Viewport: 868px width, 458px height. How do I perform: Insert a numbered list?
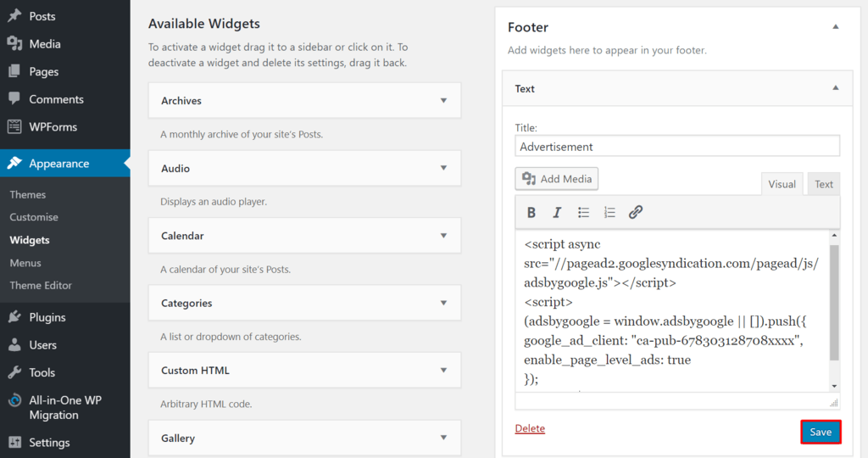[609, 212]
